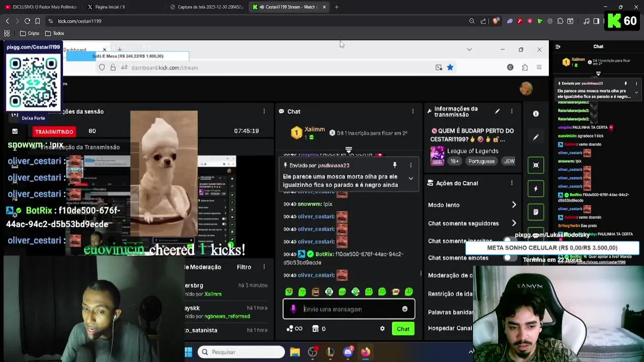Click the dashboard sidebar lightning icon
This screenshot has width=644, height=362.
(x=536, y=189)
